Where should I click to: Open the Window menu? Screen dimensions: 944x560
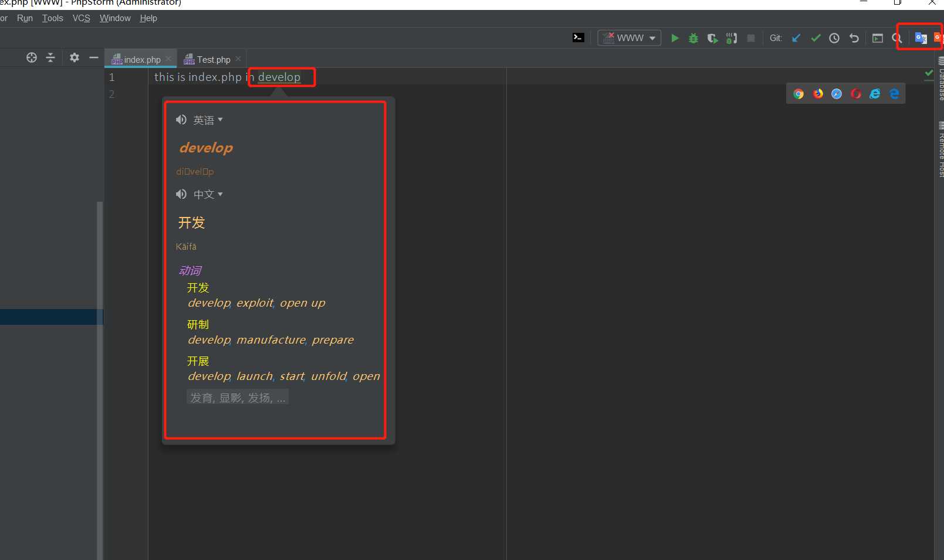115,18
